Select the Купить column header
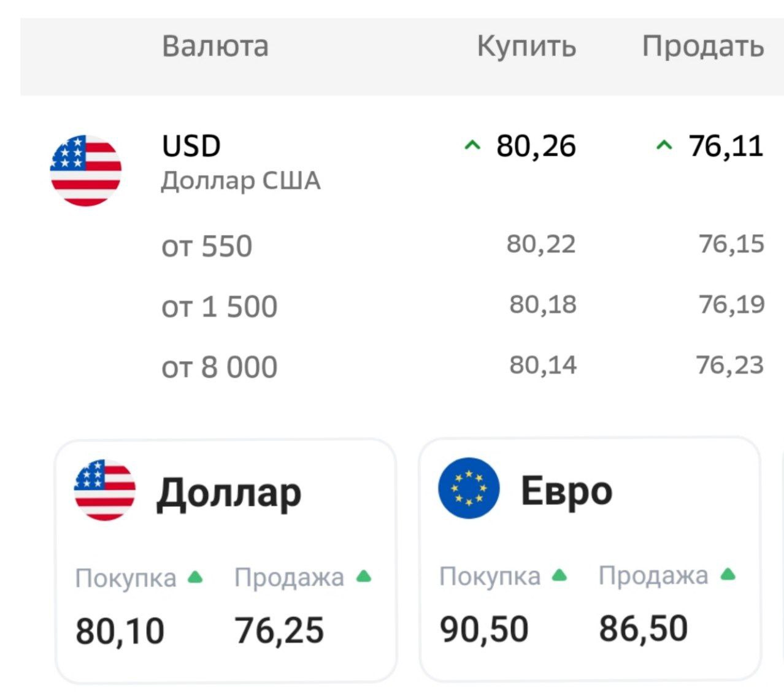Viewport: 784px width, 693px height. click(527, 45)
